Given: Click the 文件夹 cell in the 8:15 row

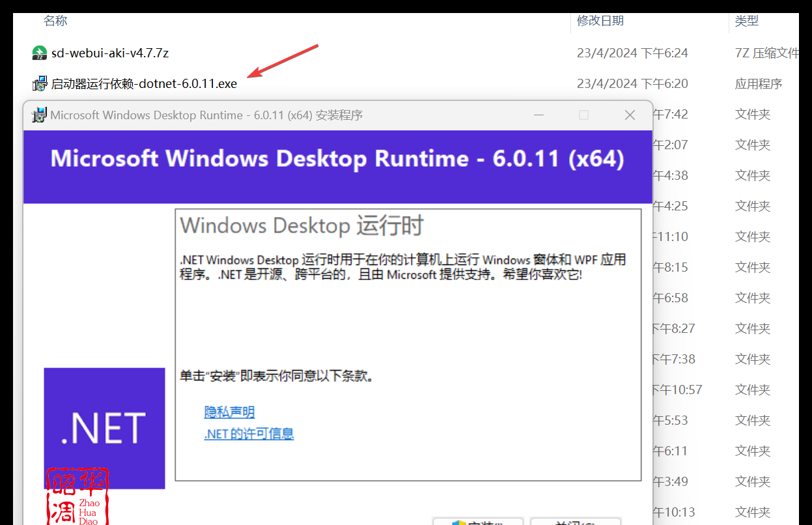Looking at the screenshot, I should [x=753, y=267].
